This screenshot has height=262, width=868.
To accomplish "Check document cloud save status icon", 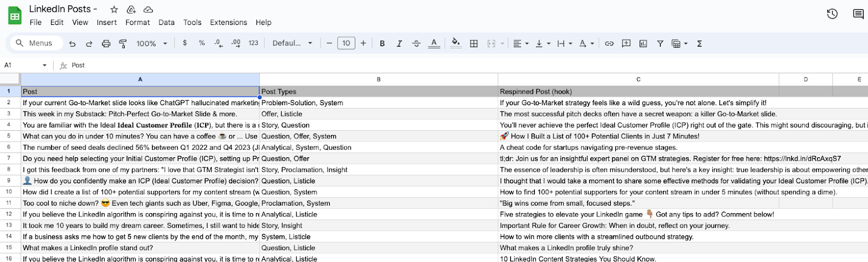I will (148, 9).
